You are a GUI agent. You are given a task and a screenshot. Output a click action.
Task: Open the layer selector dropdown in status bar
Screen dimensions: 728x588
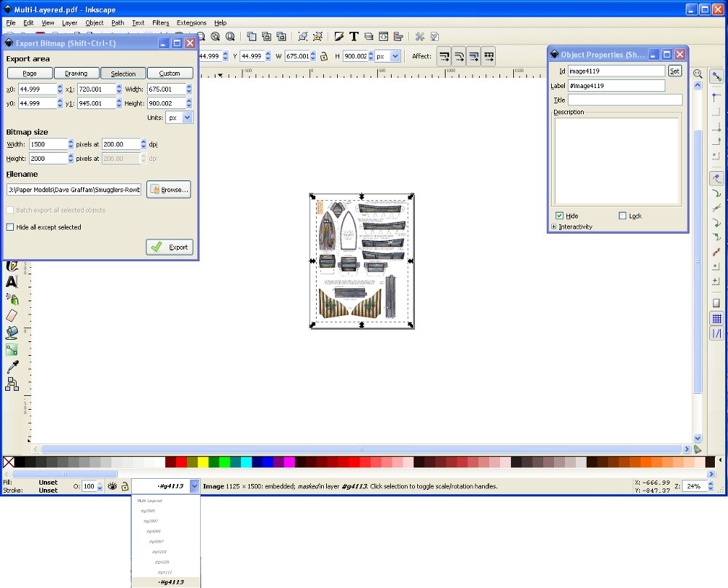[194, 486]
